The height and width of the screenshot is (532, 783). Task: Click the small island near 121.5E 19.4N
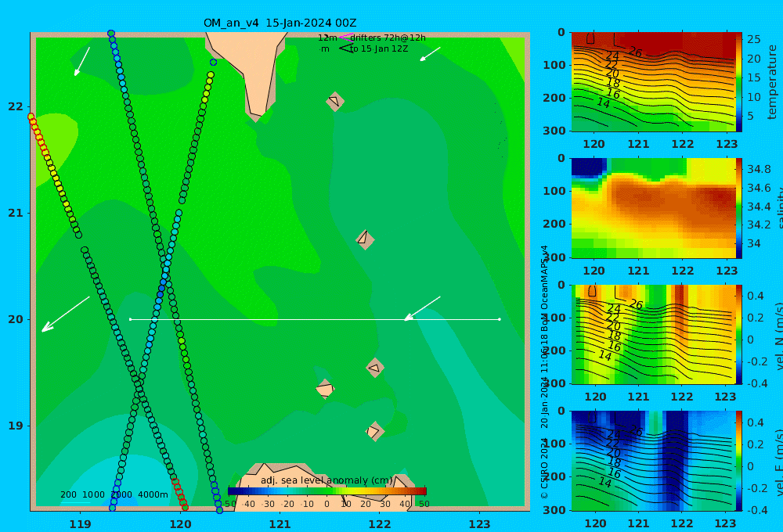click(x=325, y=389)
